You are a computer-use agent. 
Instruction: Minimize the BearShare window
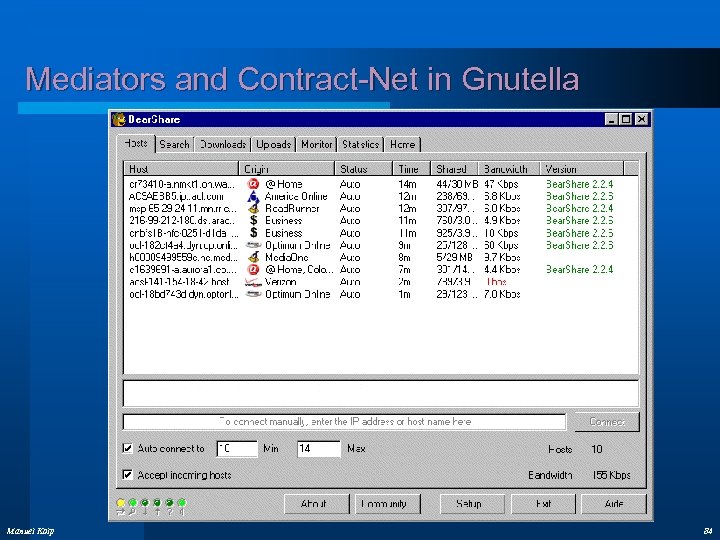pos(611,120)
